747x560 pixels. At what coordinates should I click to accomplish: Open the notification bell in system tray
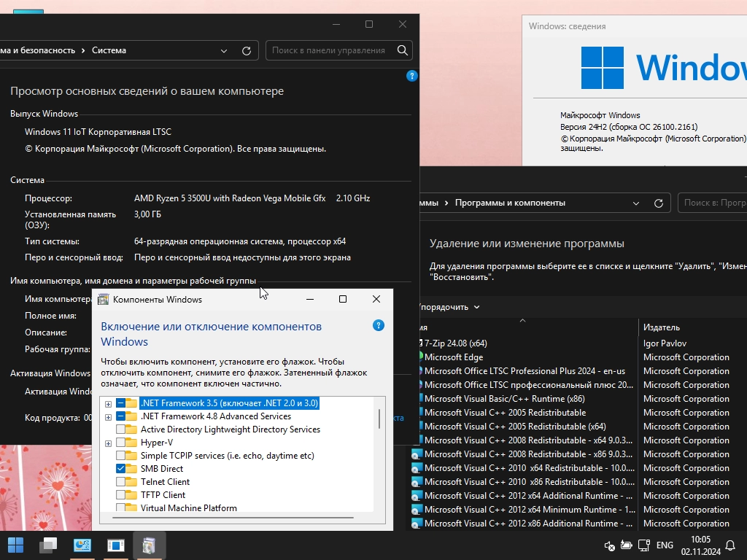click(731, 545)
